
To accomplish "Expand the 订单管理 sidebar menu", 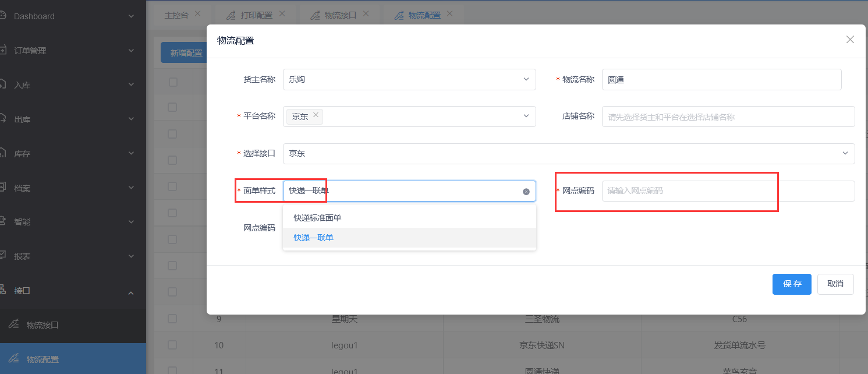I will (x=73, y=51).
